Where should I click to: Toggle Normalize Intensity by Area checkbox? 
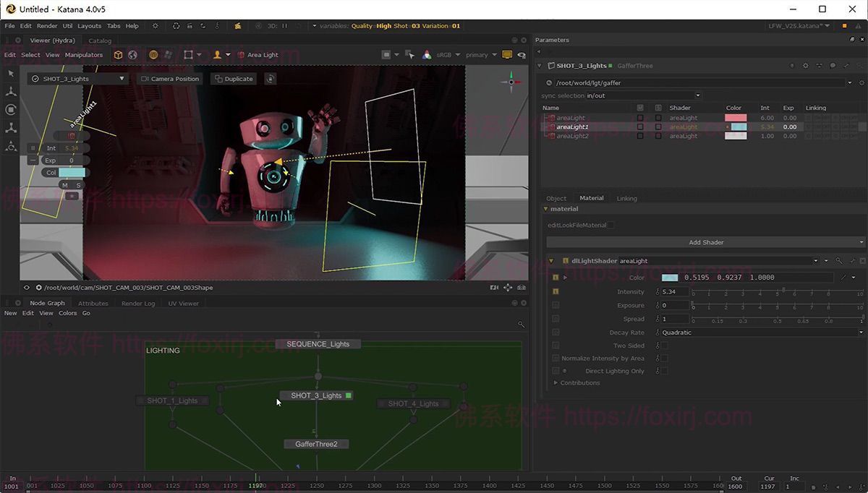[664, 359]
